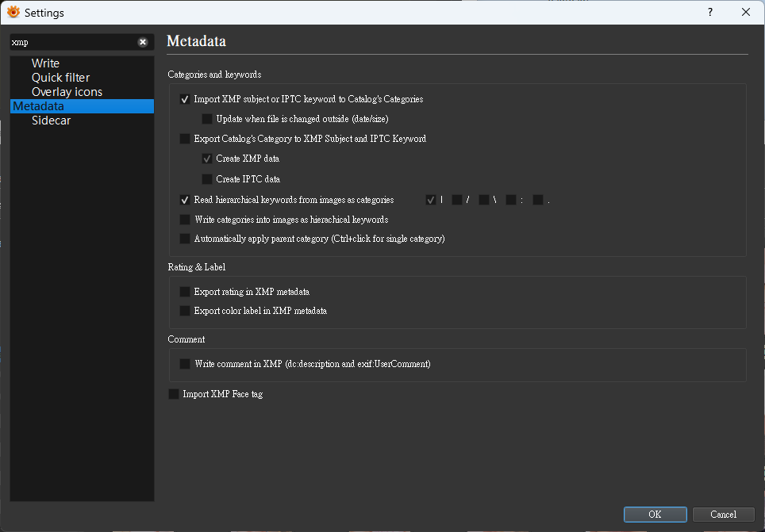
Task: Click the Categories and keywords section label
Action: coord(214,75)
